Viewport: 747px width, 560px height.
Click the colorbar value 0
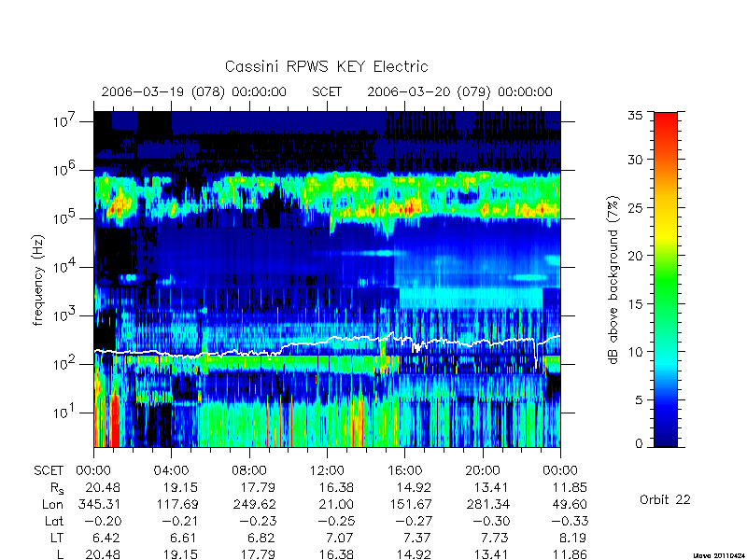(x=639, y=443)
